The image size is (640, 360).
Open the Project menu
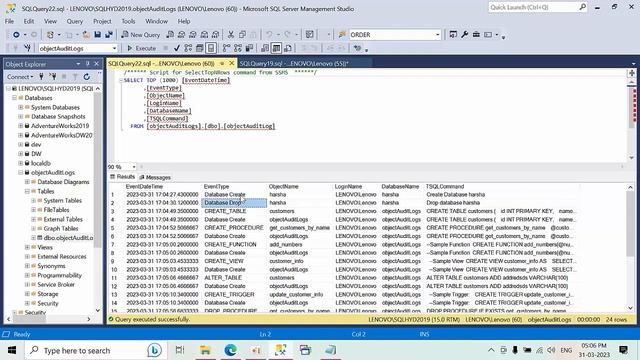tap(102, 21)
